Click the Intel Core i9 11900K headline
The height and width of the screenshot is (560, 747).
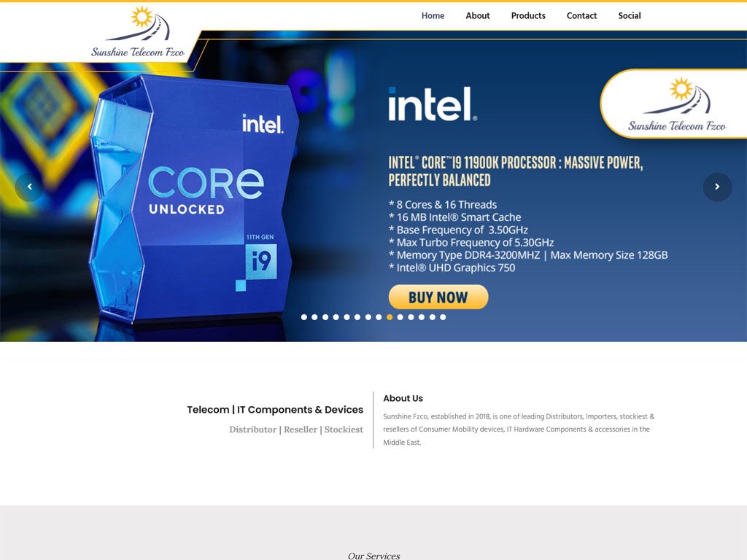click(516, 171)
